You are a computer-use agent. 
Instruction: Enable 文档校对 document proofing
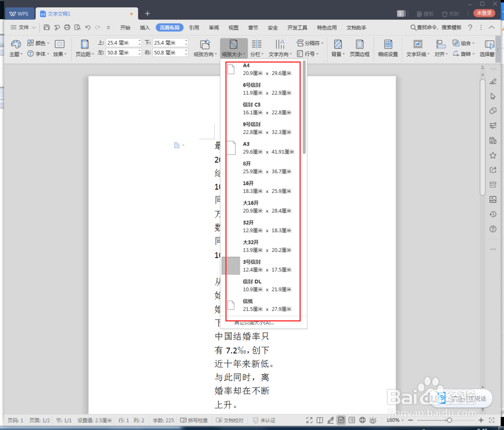(x=230, y=420)
